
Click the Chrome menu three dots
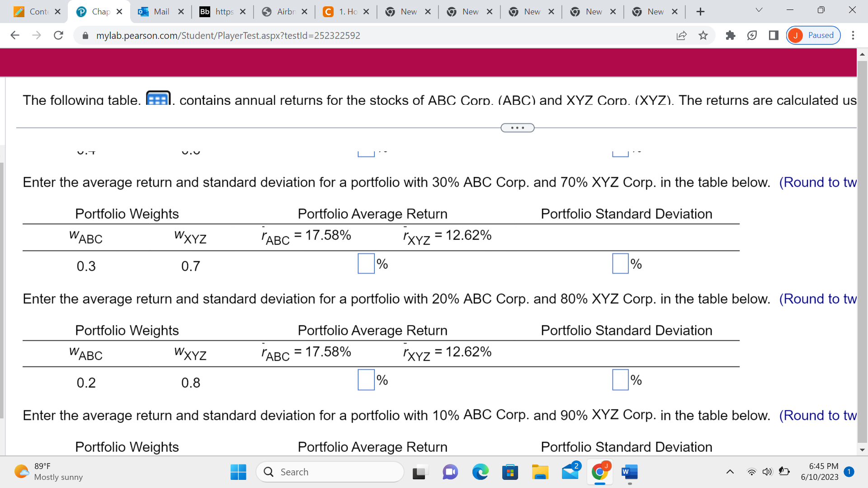tap(853, 35)
